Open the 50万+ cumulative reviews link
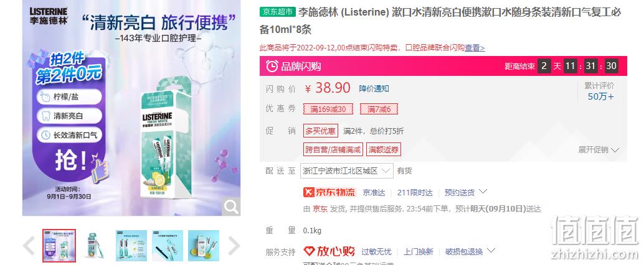 601,97
